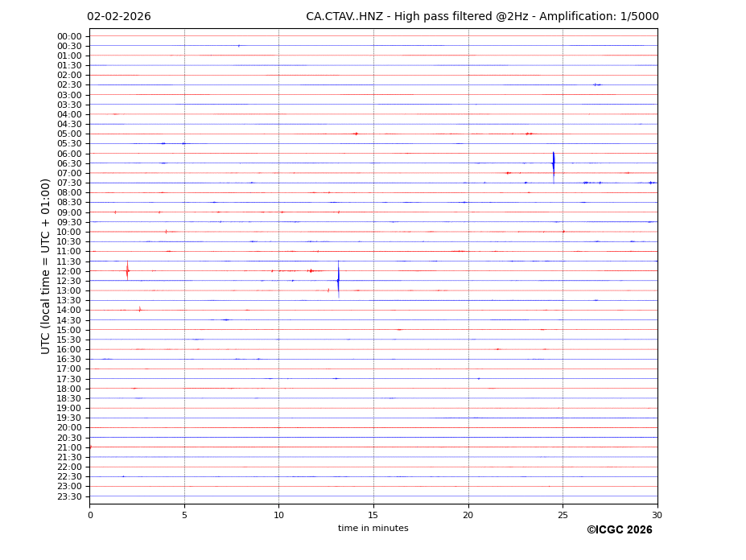Click x-axis tick label 15
This screenshot has width=746, height=560.
[x=373, y=515]
